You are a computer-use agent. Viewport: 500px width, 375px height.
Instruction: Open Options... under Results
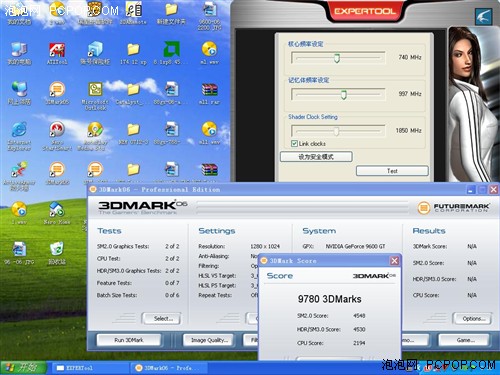(x=473, y=318)
